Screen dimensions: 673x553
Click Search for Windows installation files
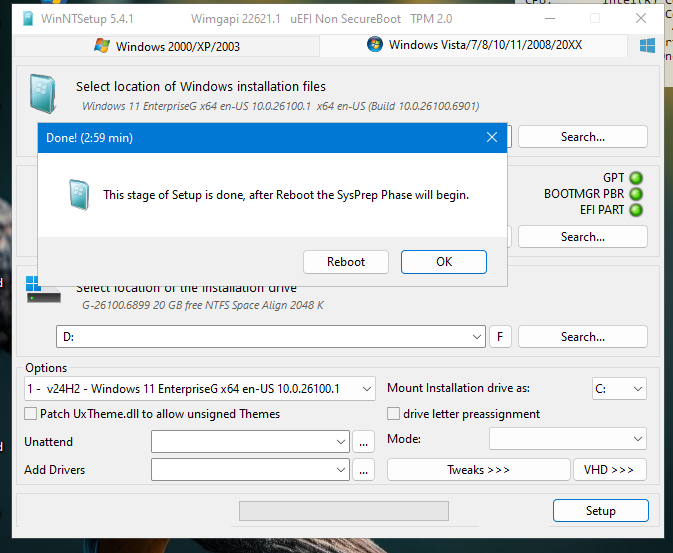(583, 137)
